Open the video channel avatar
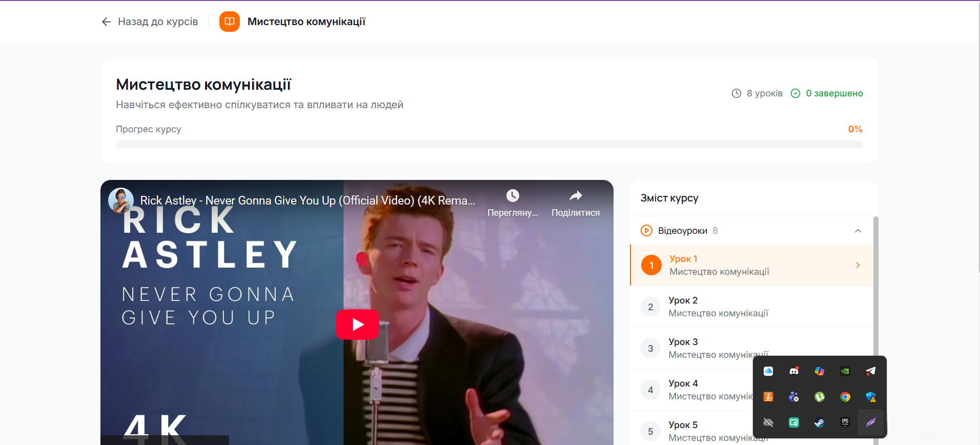Image resolution: width=980 pixels, height=445 pixels. point(121,200)
